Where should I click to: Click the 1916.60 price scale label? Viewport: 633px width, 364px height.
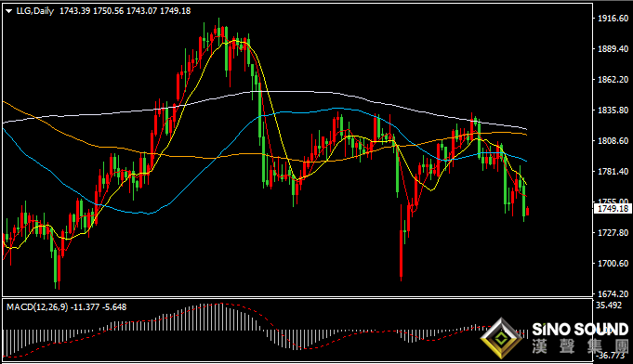(613, 19)
